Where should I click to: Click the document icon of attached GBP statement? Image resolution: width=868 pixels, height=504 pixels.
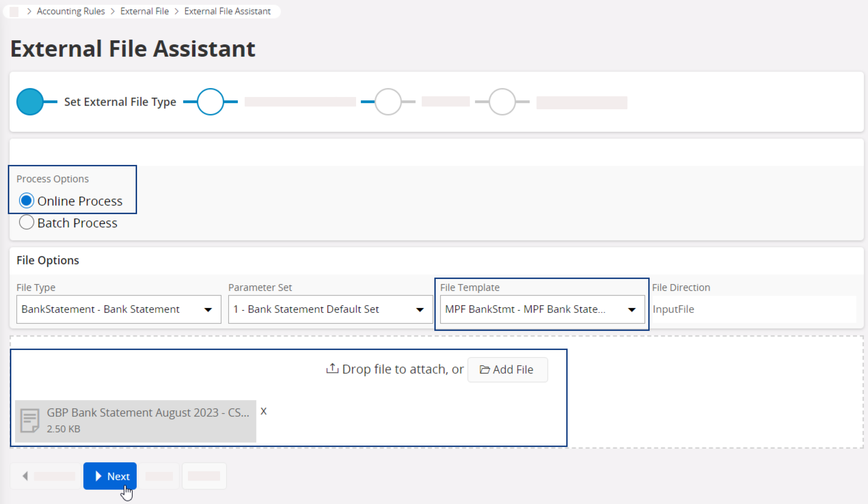pyautogui.click(x=30, y=420)
